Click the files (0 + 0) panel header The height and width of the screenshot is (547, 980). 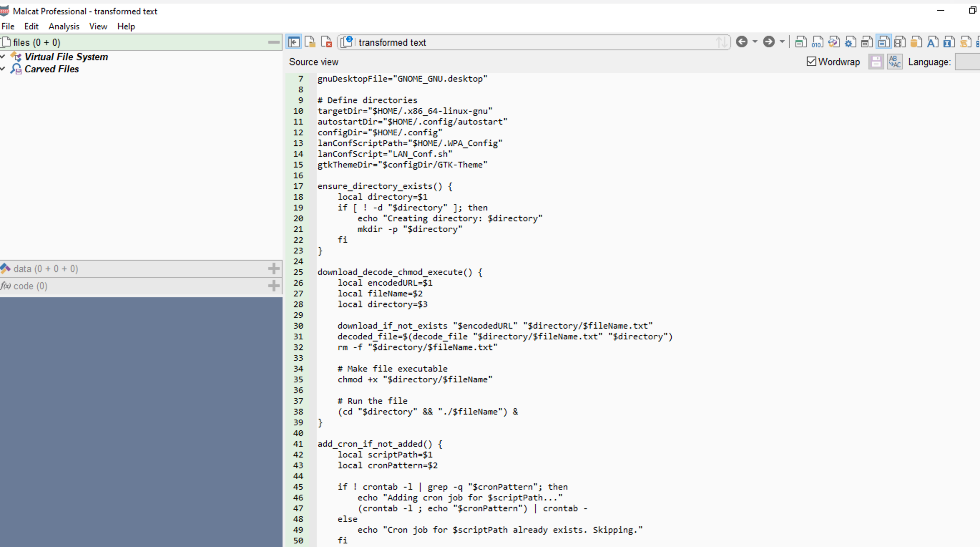141,42
